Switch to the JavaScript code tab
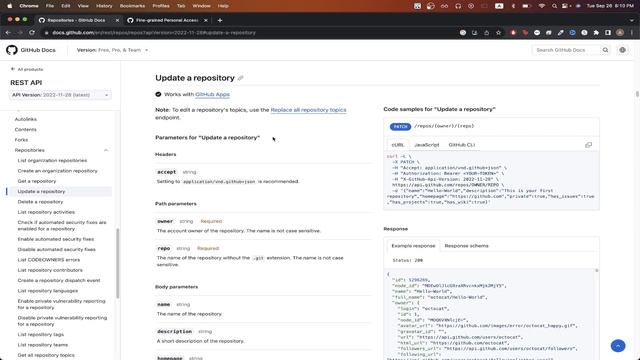This screenshot has width=640, height=360. click(x=427, y=145)
